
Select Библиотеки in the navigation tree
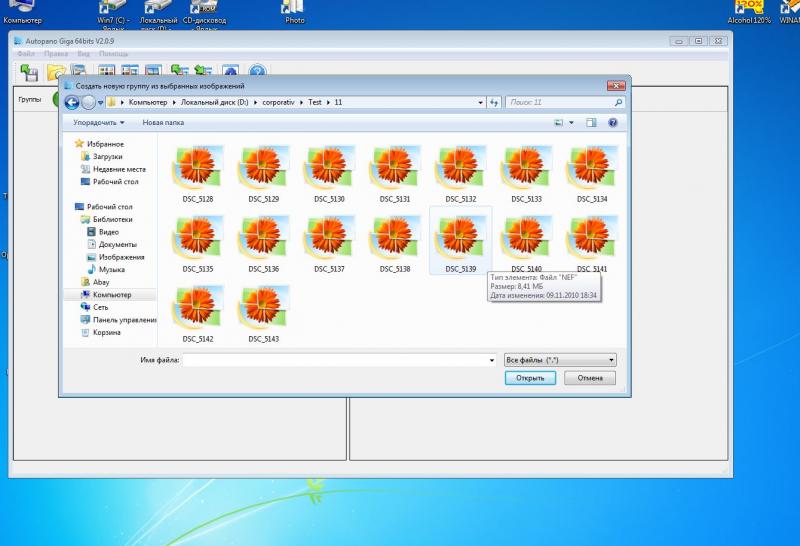(x=107, y=219)
